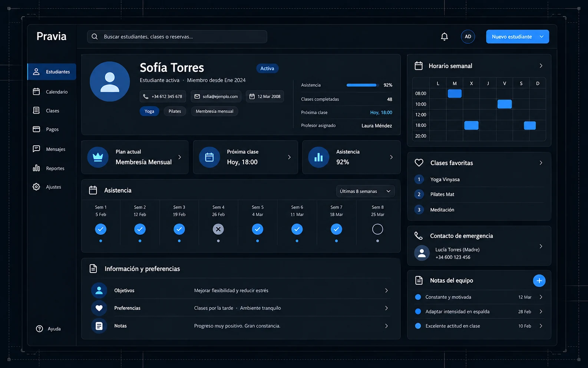The width and height of the screenshot is (588, 368).
Task: Open the Constante y motivada note chevron
Action: pyautogui.click(x=541, y=297)
